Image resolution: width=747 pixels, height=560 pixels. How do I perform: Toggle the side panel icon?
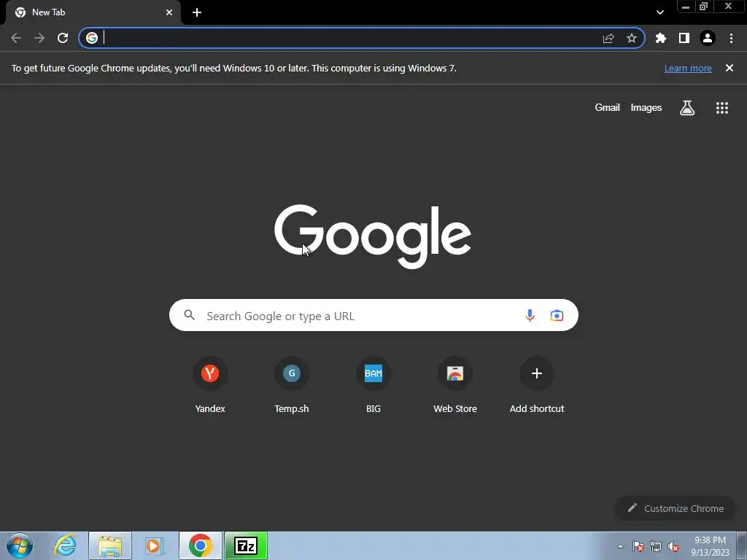pos(684,38)
